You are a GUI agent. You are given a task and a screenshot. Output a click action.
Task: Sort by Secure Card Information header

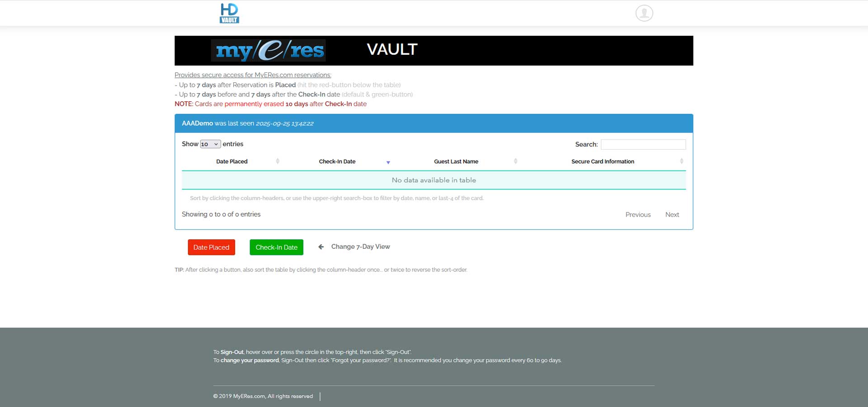point(602,161)
